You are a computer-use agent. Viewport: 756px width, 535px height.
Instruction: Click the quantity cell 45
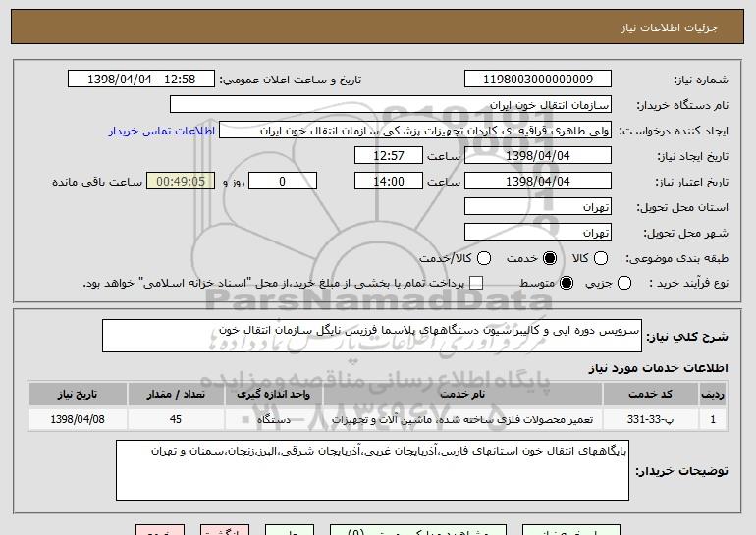tap(176, 419)
